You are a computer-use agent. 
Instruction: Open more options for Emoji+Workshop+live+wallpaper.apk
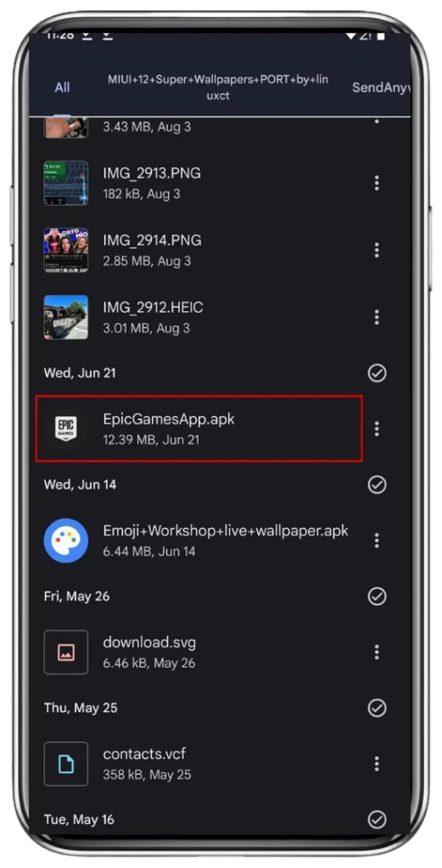377,540
